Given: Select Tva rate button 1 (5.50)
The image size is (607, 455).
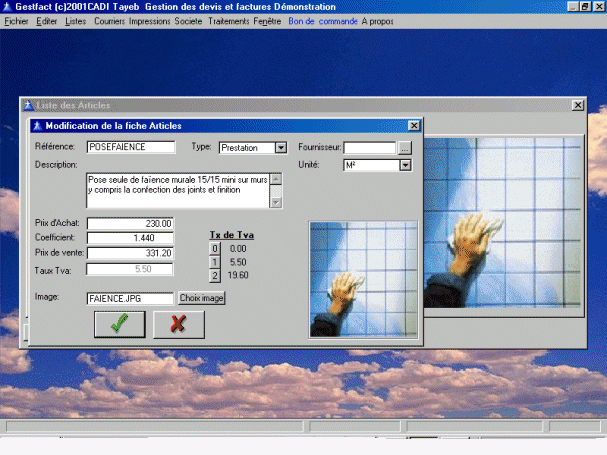Looking at the screenshot, I should pyautogui.click(x=213, y=261).
